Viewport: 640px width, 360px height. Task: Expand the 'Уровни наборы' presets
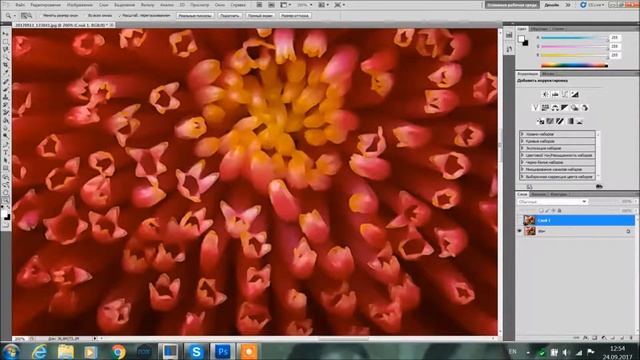522,134
